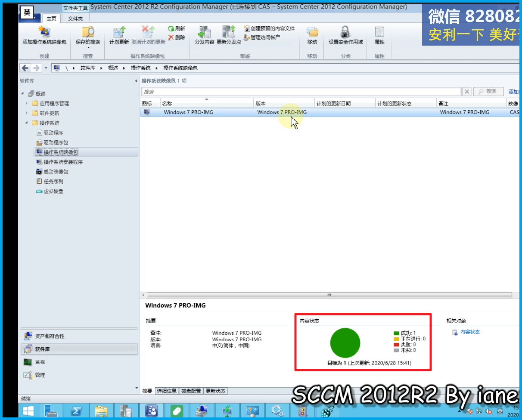Click the green content status pie chart

point(345,343)
